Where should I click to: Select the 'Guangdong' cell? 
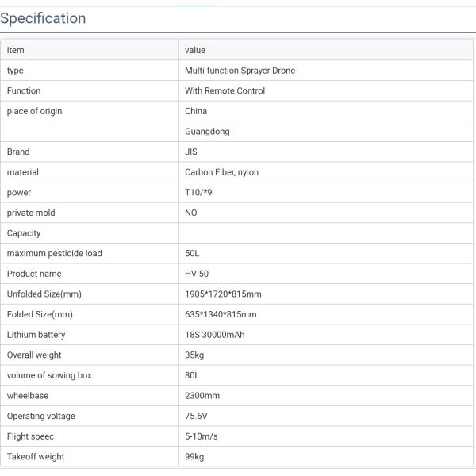(x=207, y=132)
